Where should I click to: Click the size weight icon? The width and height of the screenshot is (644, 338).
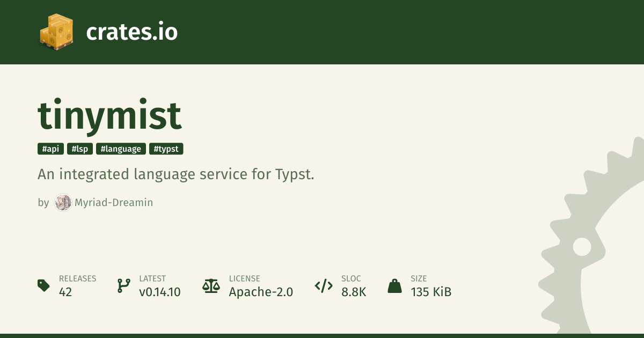pos(394,285)
